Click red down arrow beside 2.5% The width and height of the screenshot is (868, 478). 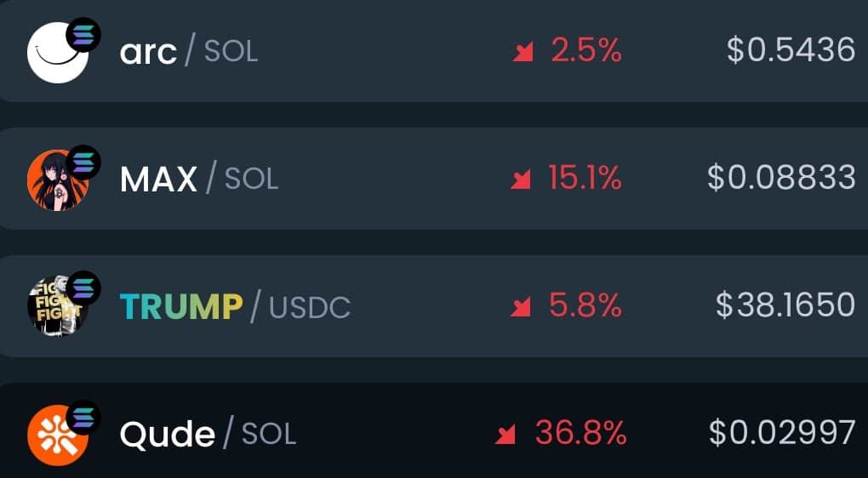pos(522,54)
